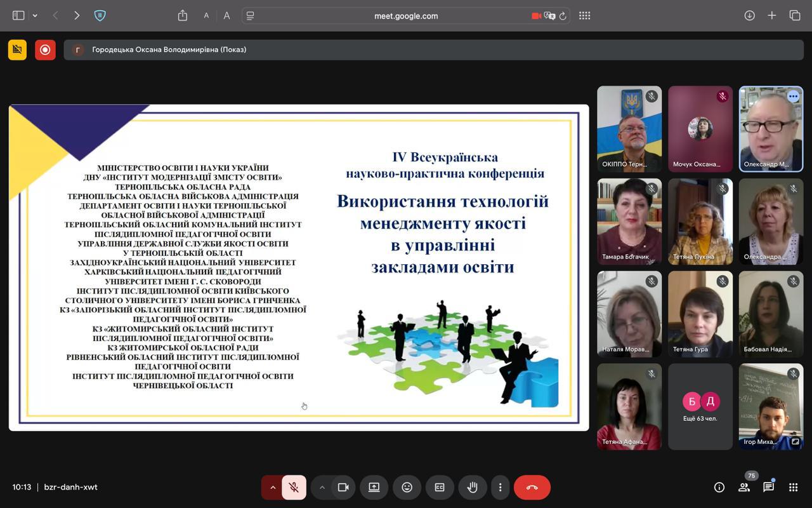Select Тетяна Гура video thumbnail
The height and width of the screenshot is (508, 812).
pos(700,314)
